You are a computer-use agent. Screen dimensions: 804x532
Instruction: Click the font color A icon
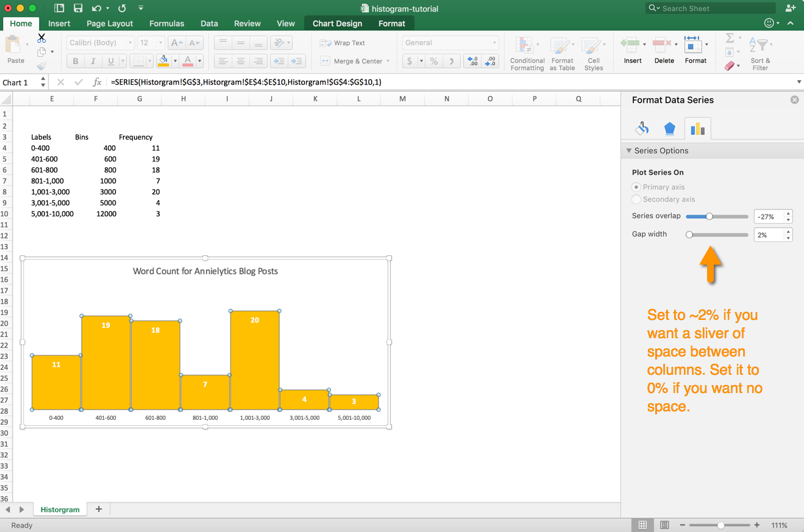pos(187,61)
